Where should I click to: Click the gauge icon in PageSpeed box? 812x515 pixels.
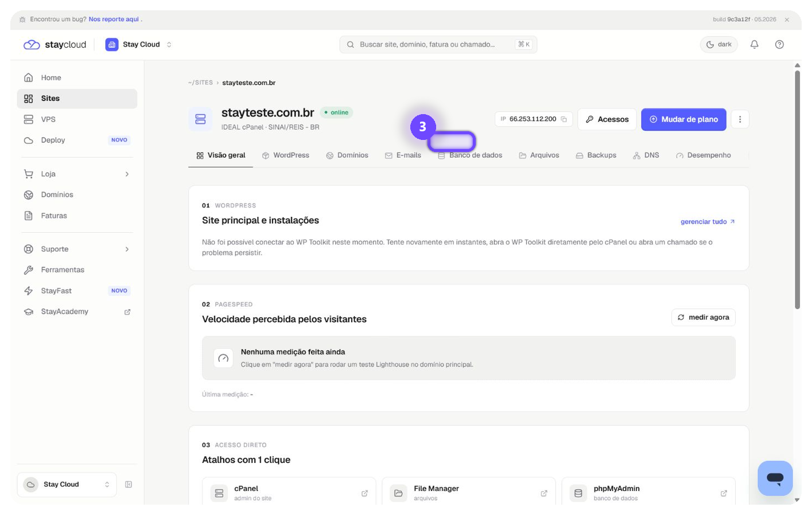tap(223, 358)
